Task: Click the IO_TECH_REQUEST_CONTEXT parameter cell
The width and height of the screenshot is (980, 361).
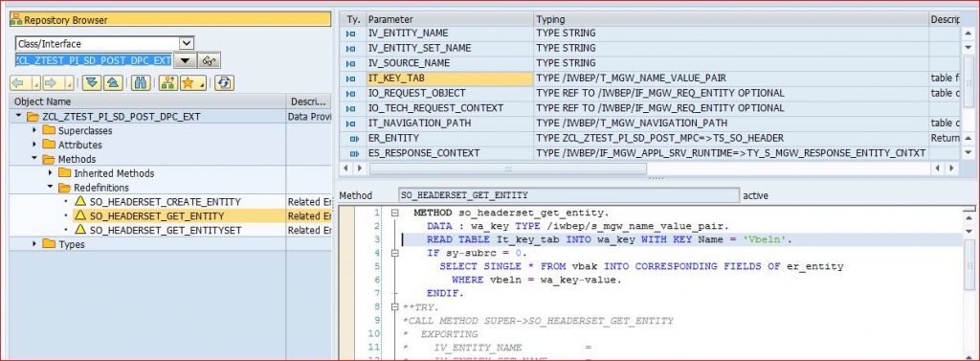Action: [450, 108]
